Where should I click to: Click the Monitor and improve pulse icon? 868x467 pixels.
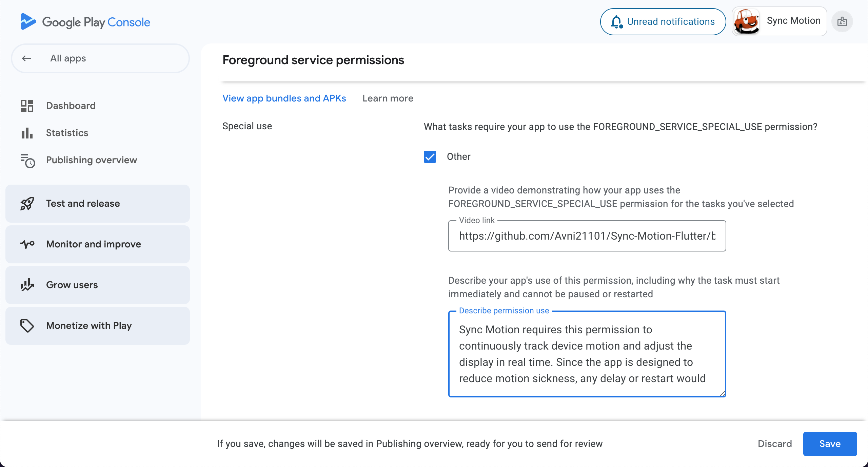coord(27,244)
